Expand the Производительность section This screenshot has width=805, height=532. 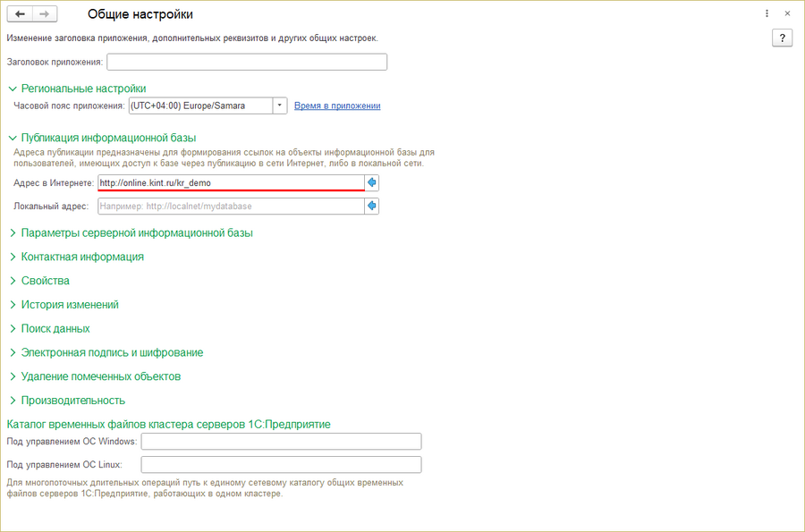coord(67,401)
